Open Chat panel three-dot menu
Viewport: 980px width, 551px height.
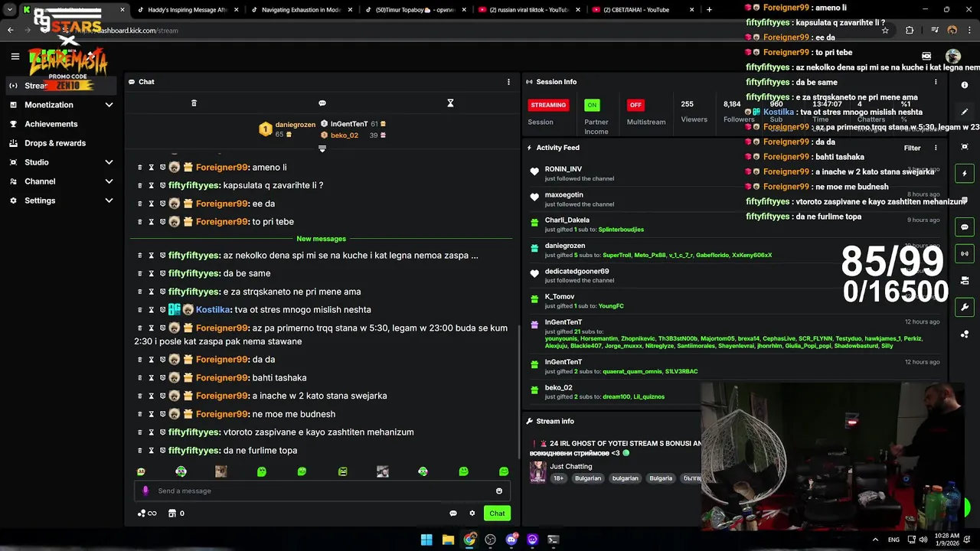pyautogui.click(x=508, y=82)
